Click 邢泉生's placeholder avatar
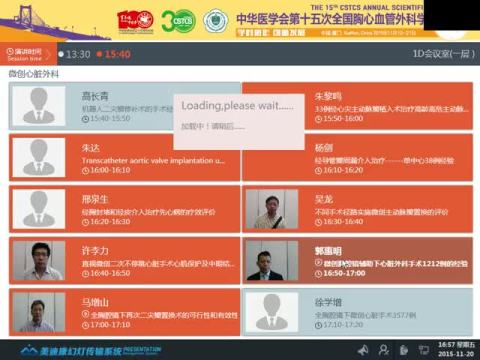This screenshot has width=480, height=360. point(39,209)
